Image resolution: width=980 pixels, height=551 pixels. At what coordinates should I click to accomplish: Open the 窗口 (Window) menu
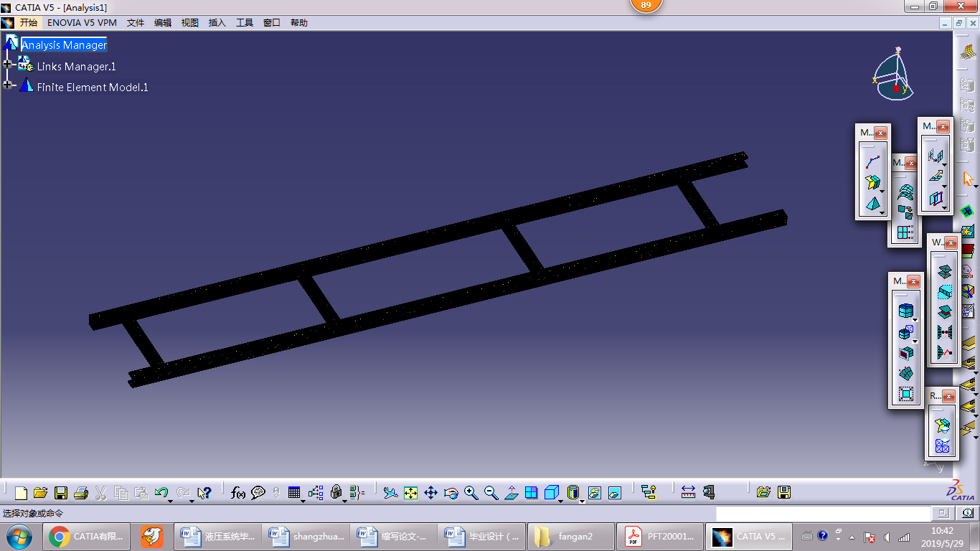point(272,23)
